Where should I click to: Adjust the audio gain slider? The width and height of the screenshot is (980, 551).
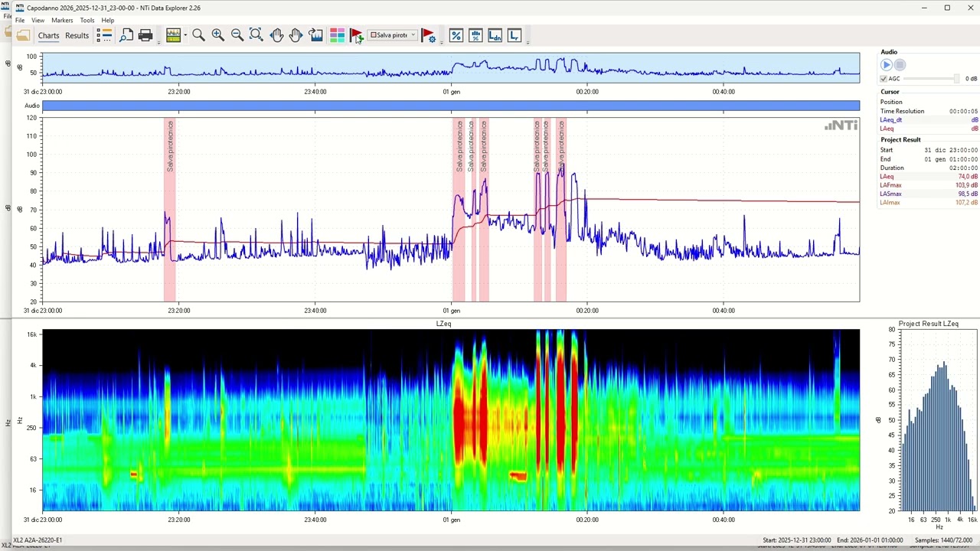931,79
